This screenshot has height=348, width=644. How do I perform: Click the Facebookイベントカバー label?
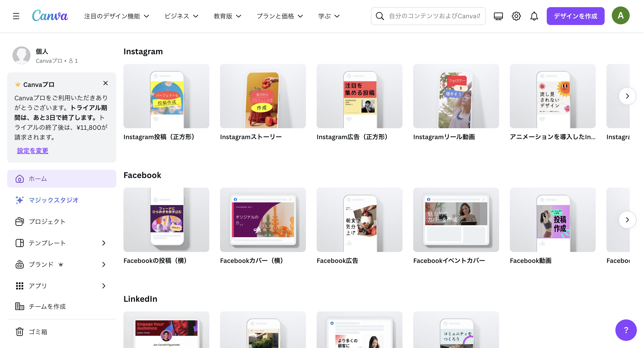[x=449, y=261]
